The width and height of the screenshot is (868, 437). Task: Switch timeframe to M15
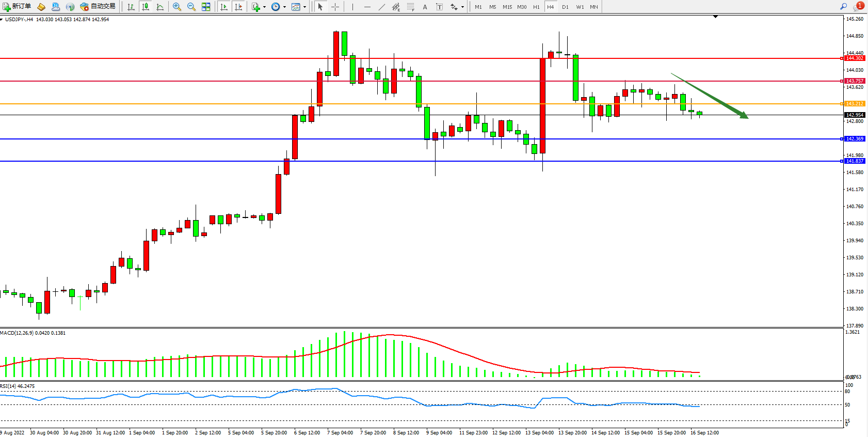coord(507,7)
